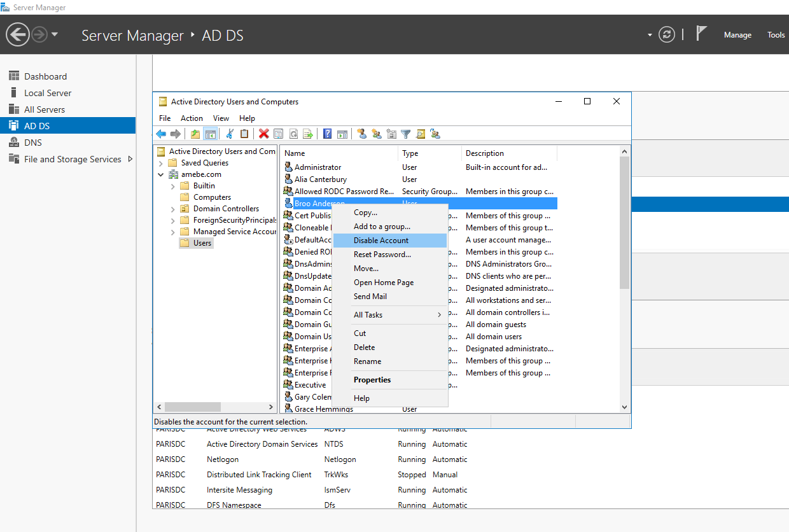Screen dimensions: 789x532
Task: Click the red X Delete icon
Action: point(263,134)
